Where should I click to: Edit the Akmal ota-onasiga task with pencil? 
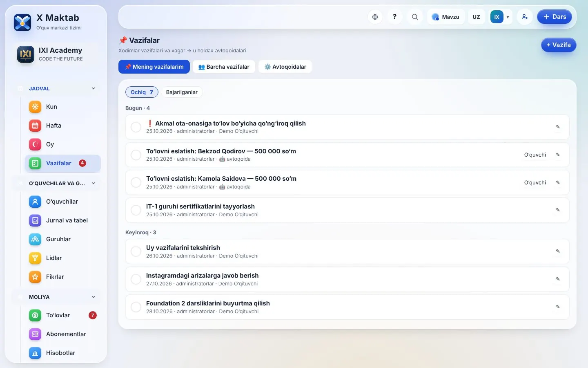(558, 127)
